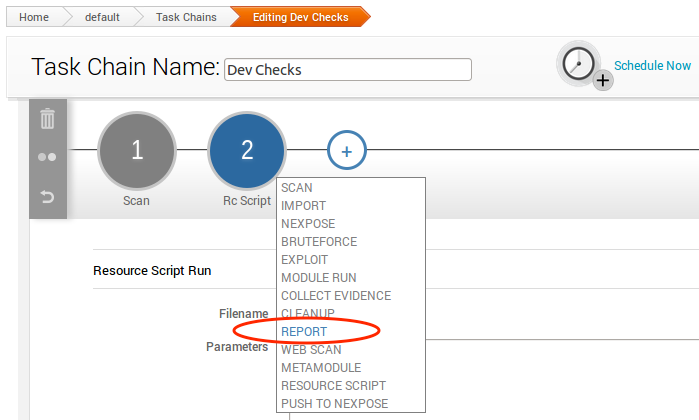Choose REPORT from the task menu

click(x=304, y=332)
